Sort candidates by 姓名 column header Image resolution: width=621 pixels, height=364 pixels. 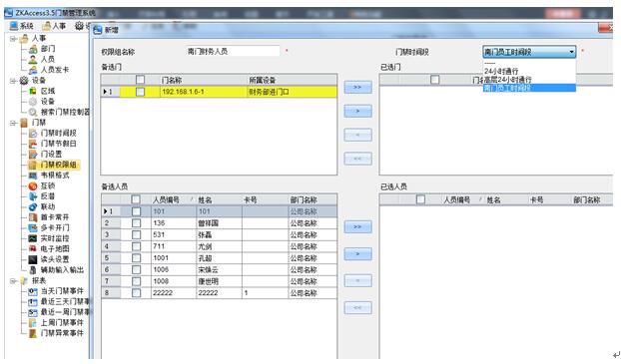click(x=219, y=199)
